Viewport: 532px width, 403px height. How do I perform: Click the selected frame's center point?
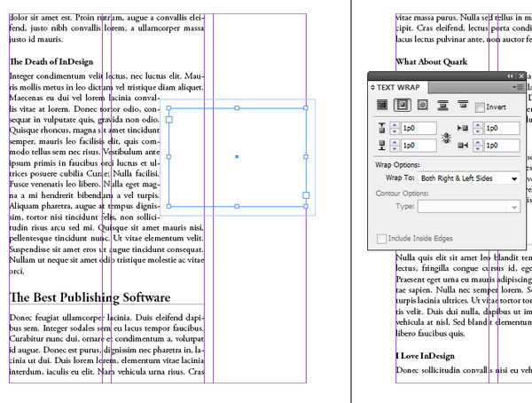pyautogui.click(x=237, y=157)
